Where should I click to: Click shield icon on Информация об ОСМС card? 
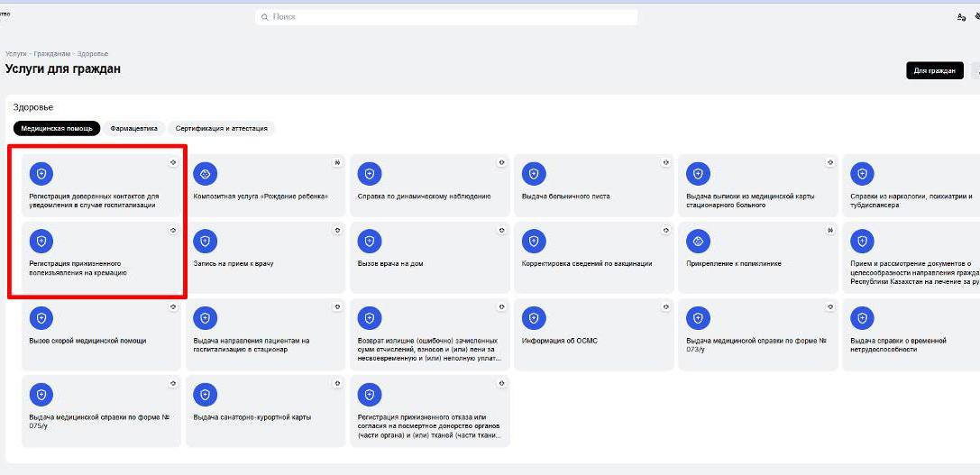tap(534, 318)
